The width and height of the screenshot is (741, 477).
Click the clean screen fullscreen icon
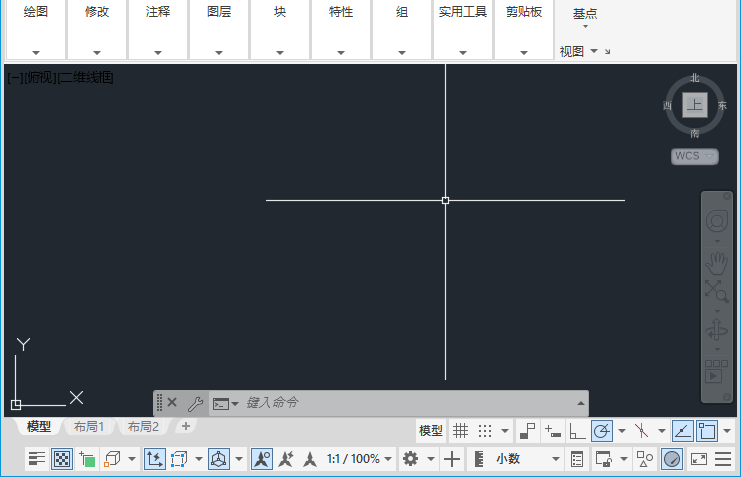(x=698, y=459)
